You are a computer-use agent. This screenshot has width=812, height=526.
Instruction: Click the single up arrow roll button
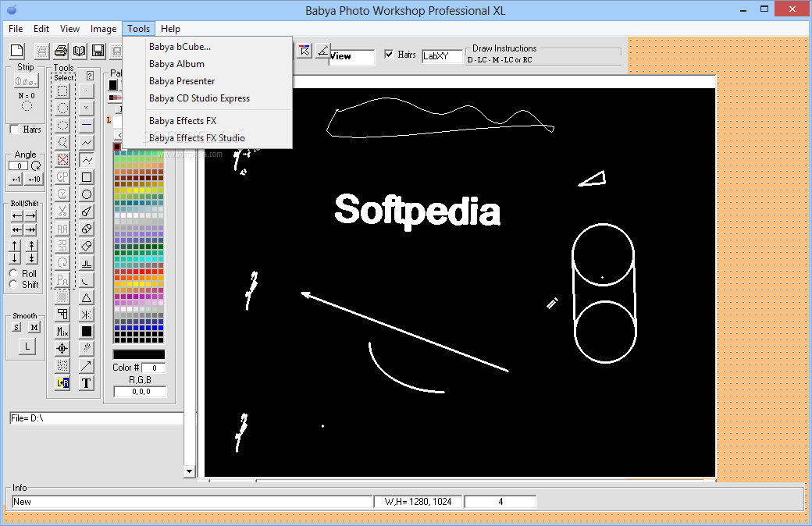tap(15, 245)
